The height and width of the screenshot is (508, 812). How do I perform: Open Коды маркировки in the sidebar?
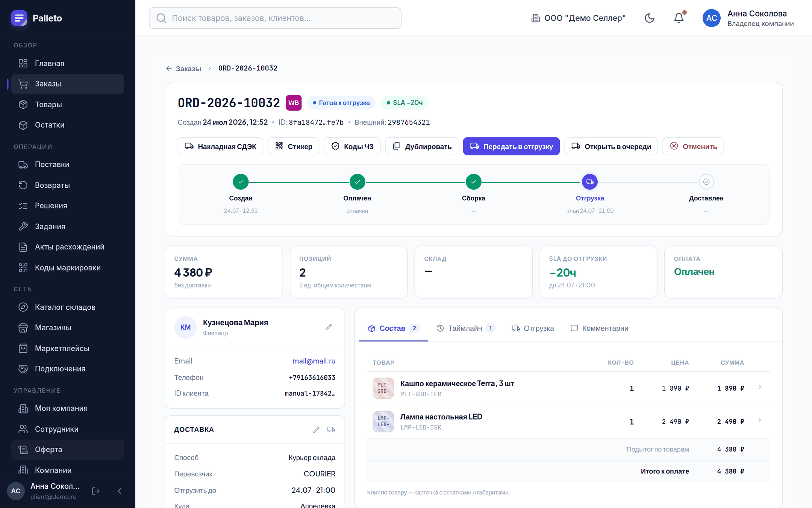coord(68,268)
